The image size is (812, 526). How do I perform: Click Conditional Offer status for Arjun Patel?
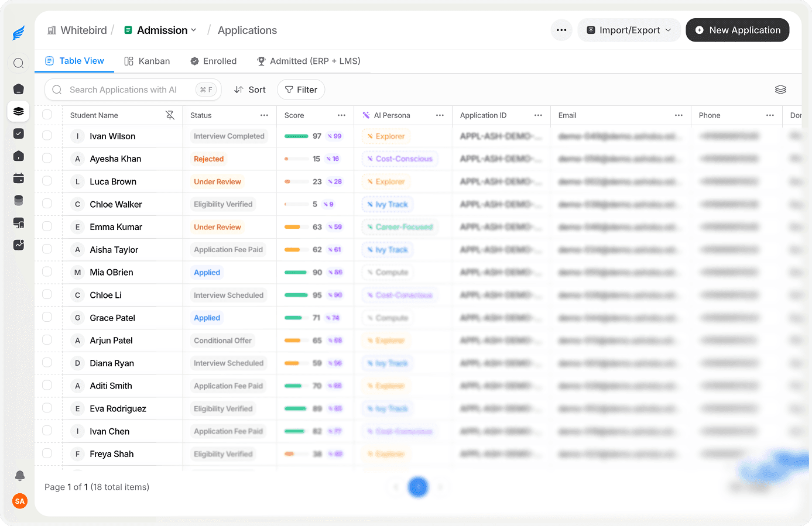coord(222,341)
